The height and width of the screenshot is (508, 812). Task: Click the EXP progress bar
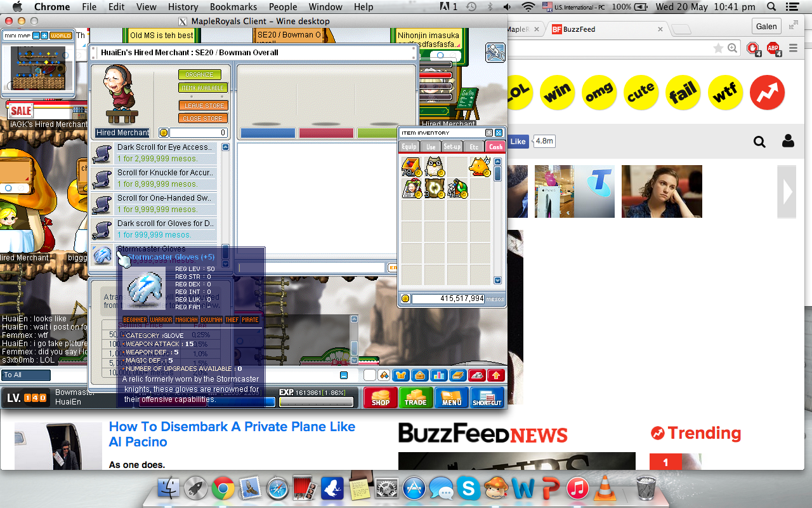tap(316, 402)
